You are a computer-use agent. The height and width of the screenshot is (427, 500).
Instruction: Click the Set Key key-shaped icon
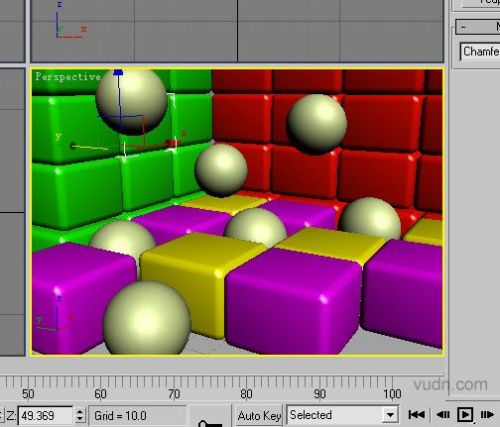click(210, 421)
